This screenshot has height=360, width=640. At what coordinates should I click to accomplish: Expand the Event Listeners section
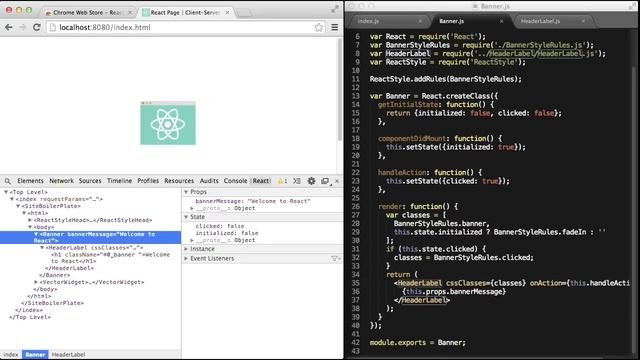(186, 259)
